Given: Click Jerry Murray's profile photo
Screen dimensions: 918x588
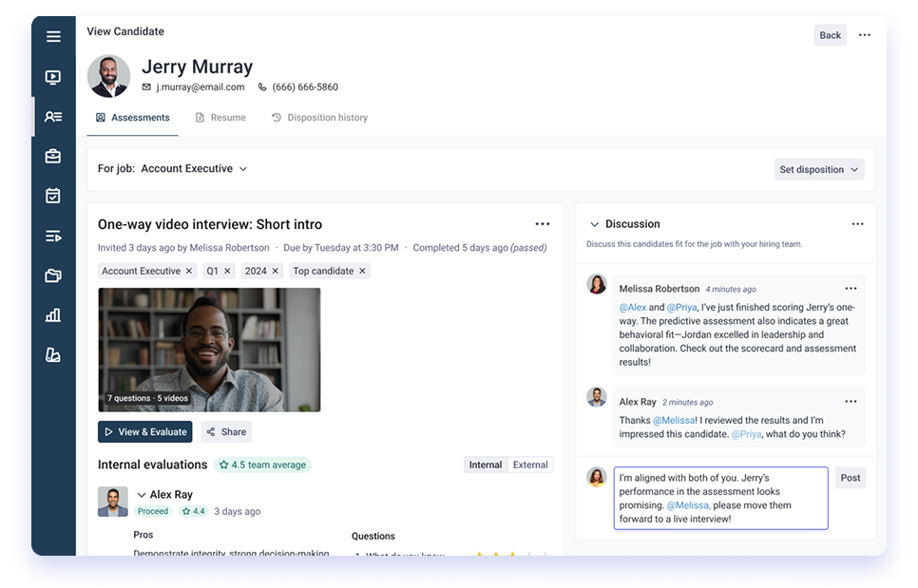Looking at the screenshot, I should pos(109,76).
